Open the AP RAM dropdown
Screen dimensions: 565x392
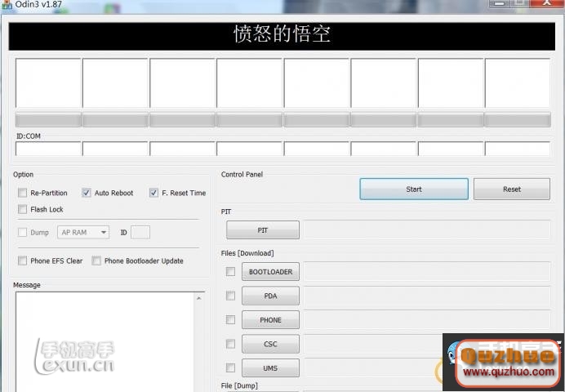(x=83, y=233)
